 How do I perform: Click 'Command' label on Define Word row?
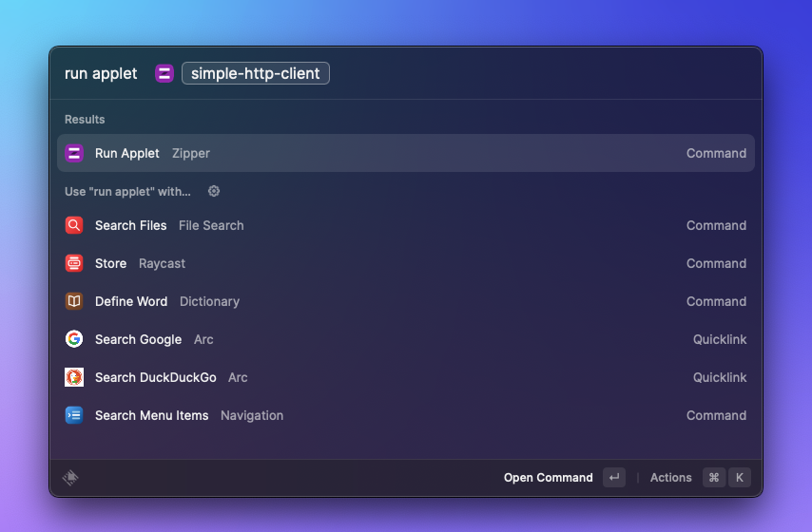tap(716, 301)
